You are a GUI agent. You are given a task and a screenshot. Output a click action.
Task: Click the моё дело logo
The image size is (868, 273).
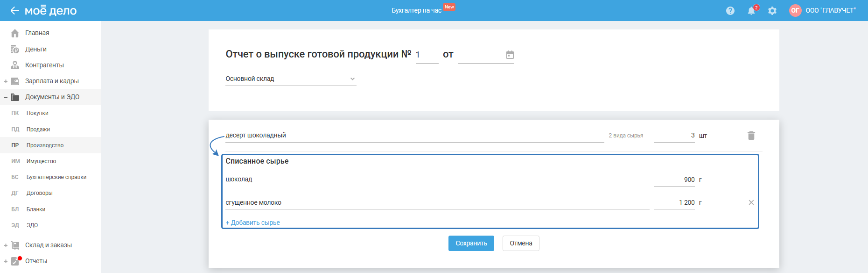click(x=50, y=10)
